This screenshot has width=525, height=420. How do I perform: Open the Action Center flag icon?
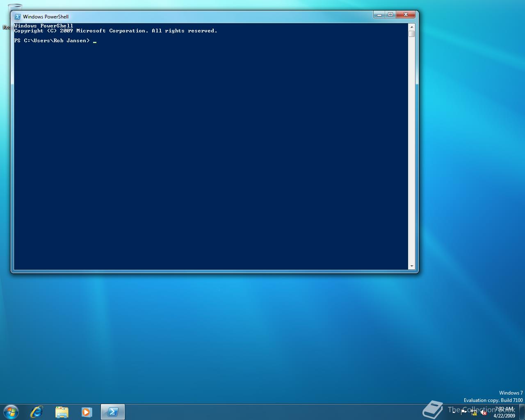(x=463, y=412)
